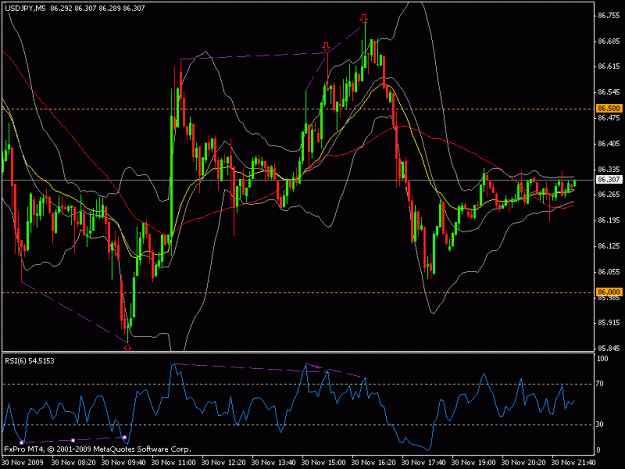Click the RSI scale value 0
The width and height of the screenshot is (625, 469).
pos(599,450)
